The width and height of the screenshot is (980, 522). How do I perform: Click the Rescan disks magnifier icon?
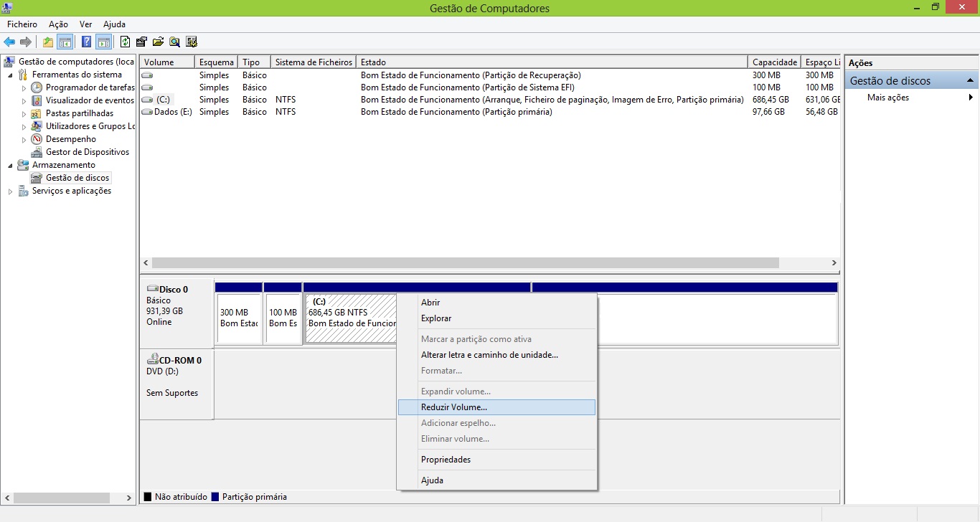tap(174, 42)
